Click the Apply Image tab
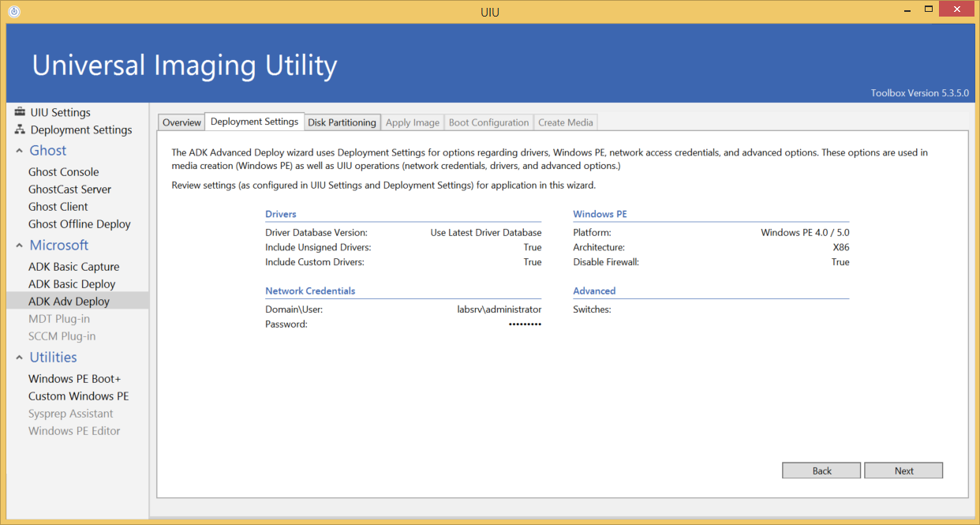 point(413,122)
